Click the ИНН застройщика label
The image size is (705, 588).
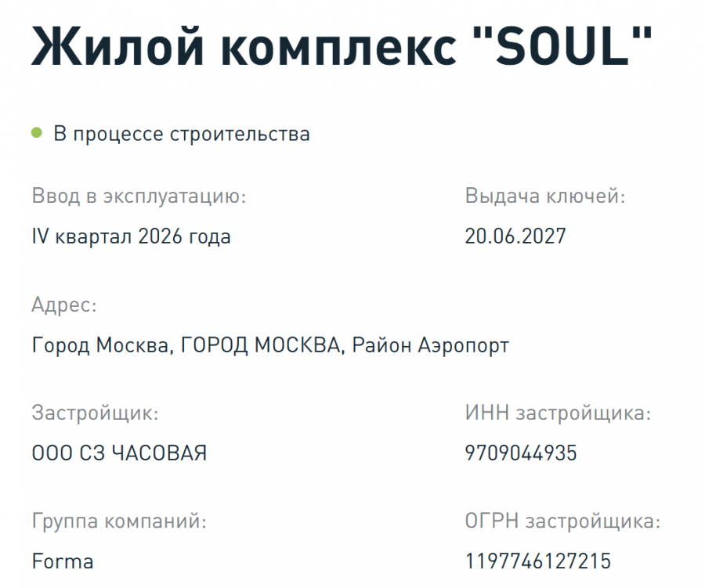coord(558,413)
